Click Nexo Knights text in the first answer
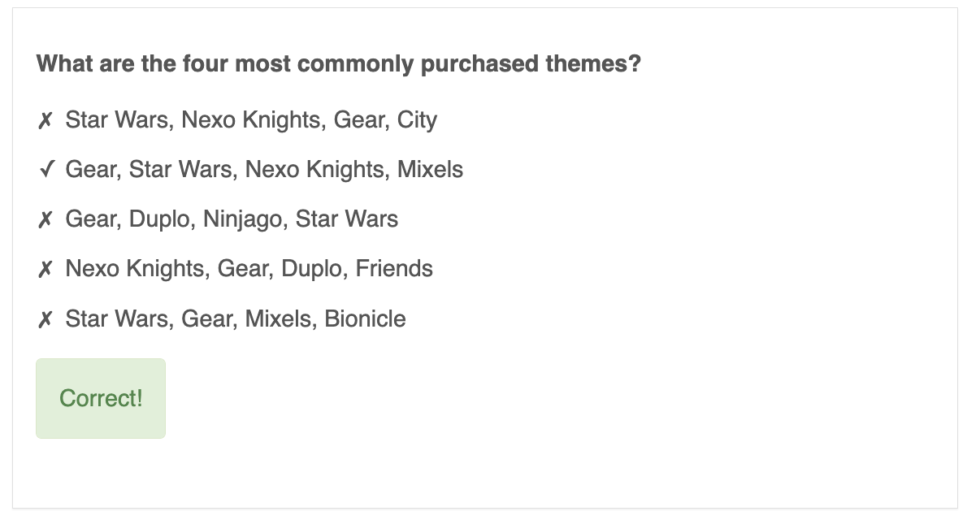The image size is (980, 520). coord(251,120)
